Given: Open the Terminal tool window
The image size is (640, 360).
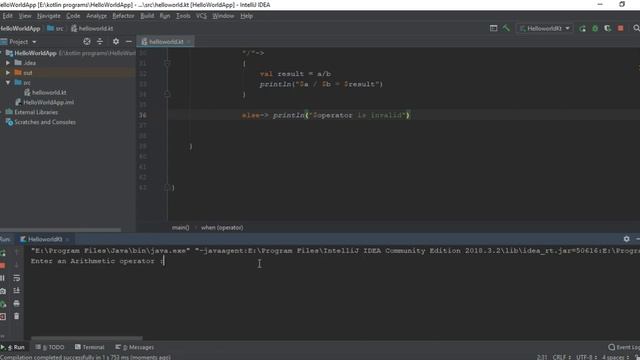Looking at the screenshot, I should tap(90, 347).
